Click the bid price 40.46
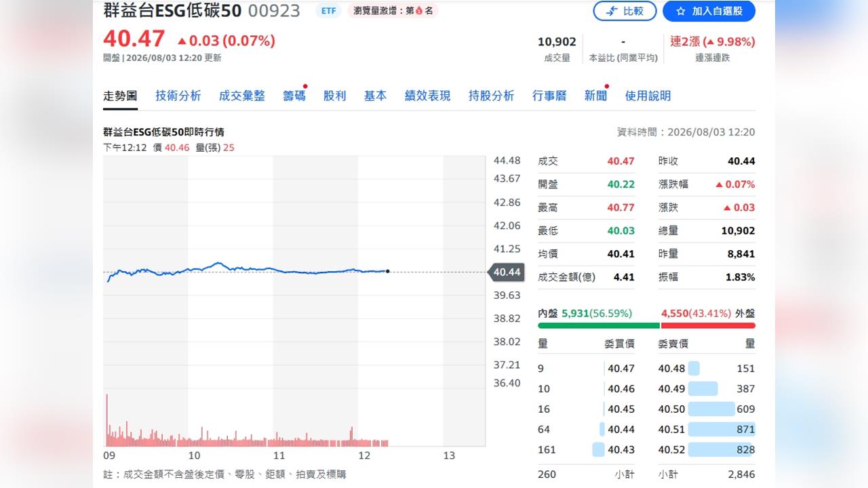The width and height of the screenshot is (868, 488). pos(621,388)
